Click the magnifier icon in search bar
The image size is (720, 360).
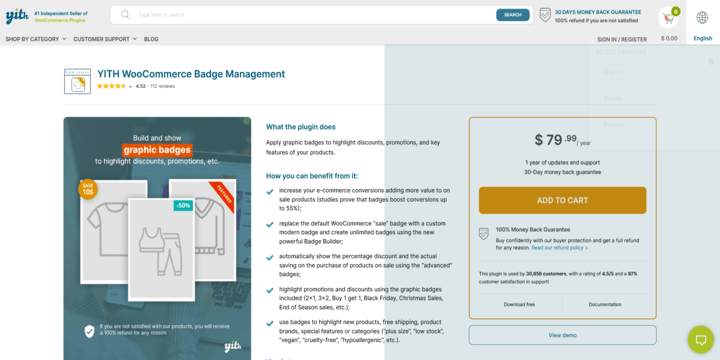125,15
